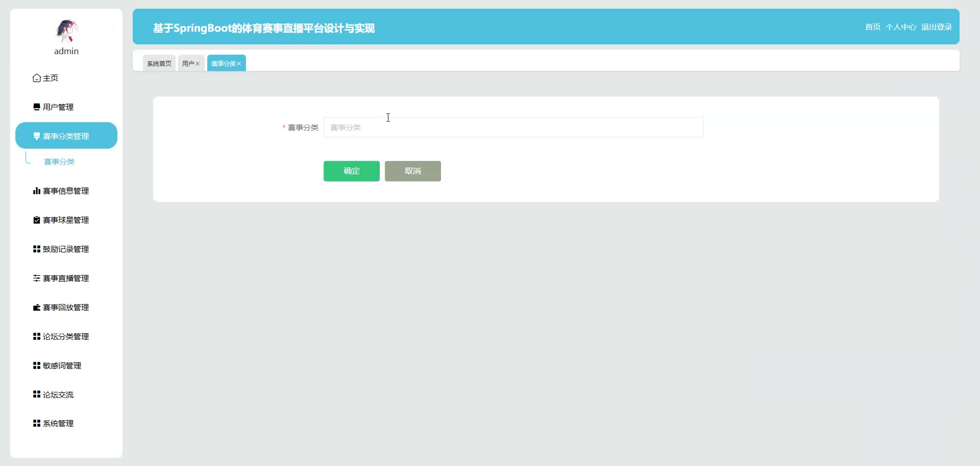The image size is (980, 466).
Task: Open 个人中心 in the header
Action: (x=901, y=27)
